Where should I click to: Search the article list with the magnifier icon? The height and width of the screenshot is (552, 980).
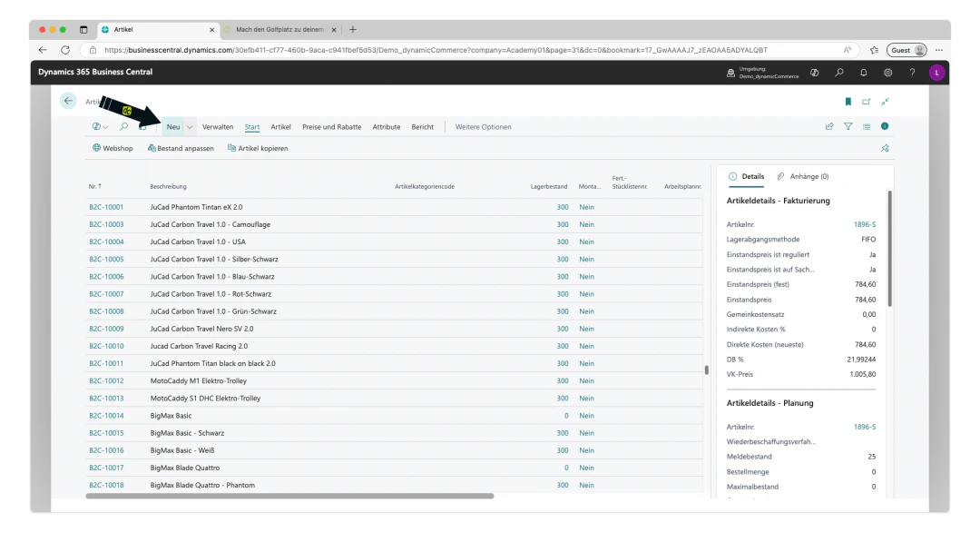click(x=123, y=127)
